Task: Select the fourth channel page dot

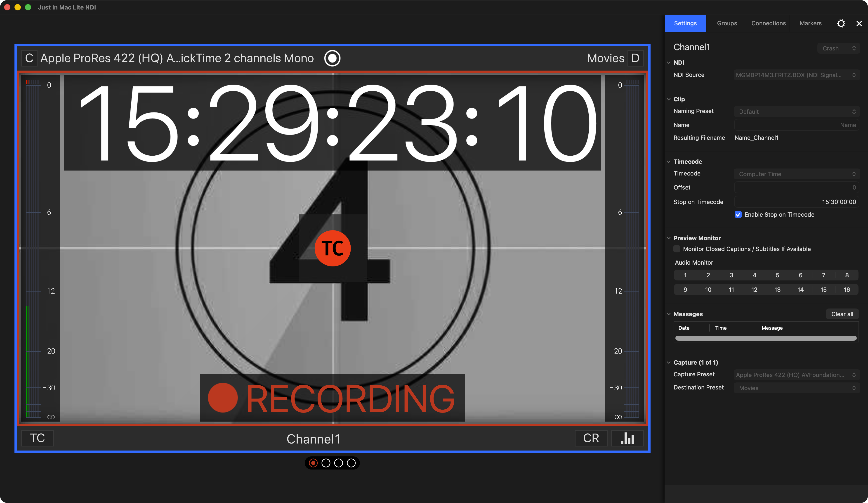Action: pyautogui.click(x=351, y=463)
